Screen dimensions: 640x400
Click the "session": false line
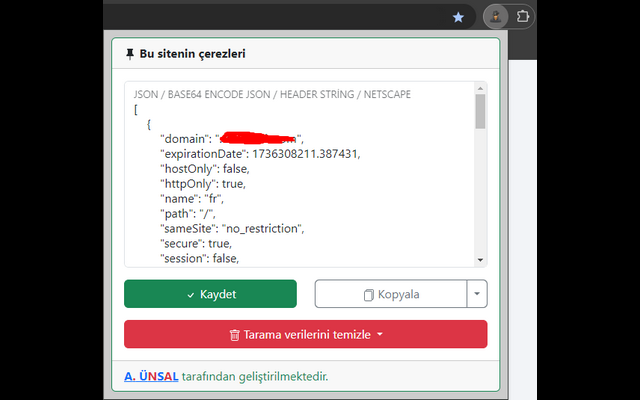[x=200, y=258]
